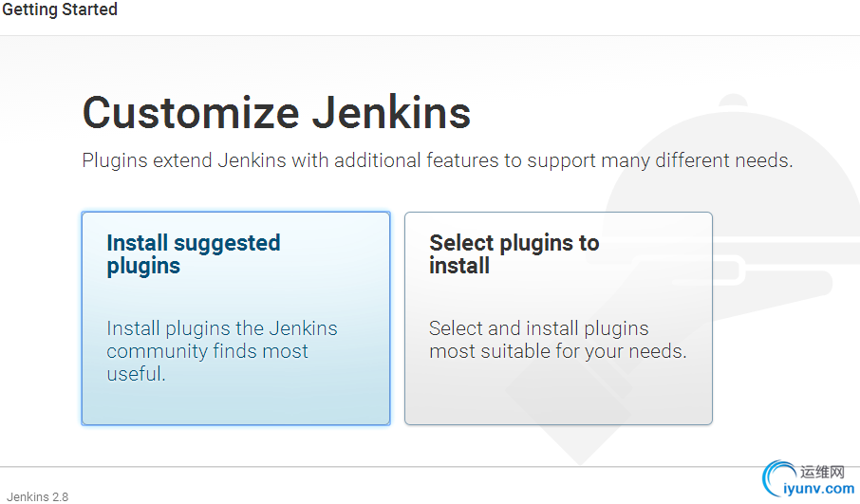Click the word 'Customize' in the main heading
This screenshot has height=504, width=860.
tap(192, 113)
